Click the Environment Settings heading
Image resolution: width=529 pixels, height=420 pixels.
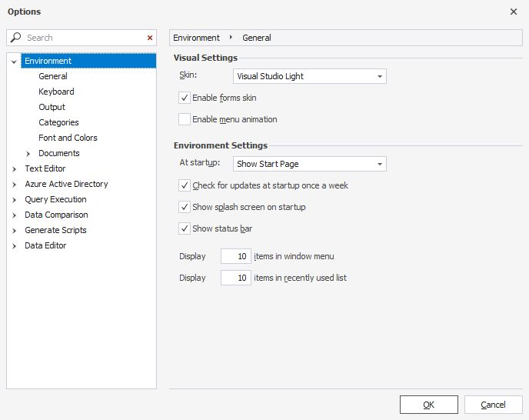click(221, 145)
